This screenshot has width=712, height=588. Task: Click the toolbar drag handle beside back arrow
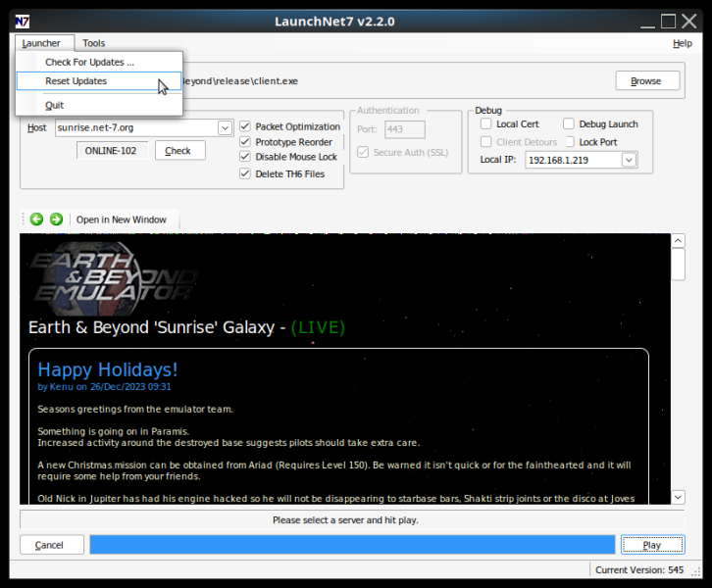(24, 220)
